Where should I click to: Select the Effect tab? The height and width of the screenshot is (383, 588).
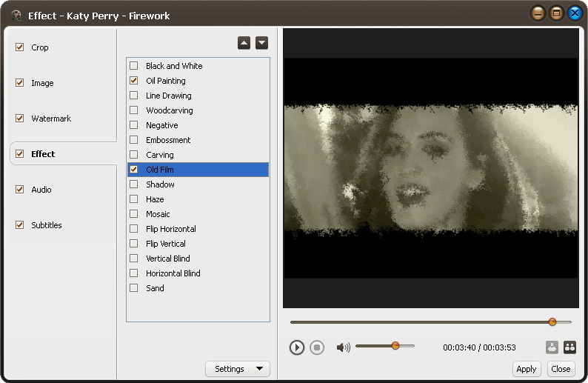pos(43,154)
